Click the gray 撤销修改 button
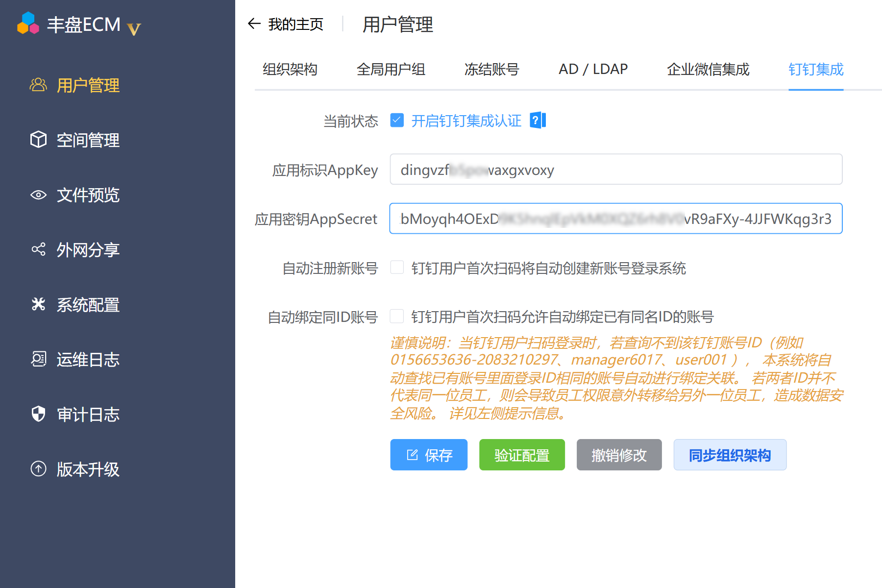 [619, 455]
